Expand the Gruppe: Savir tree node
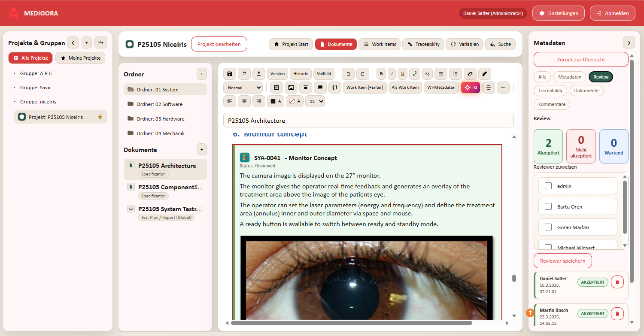Screen dimensions: 644x336 [14, 88]
